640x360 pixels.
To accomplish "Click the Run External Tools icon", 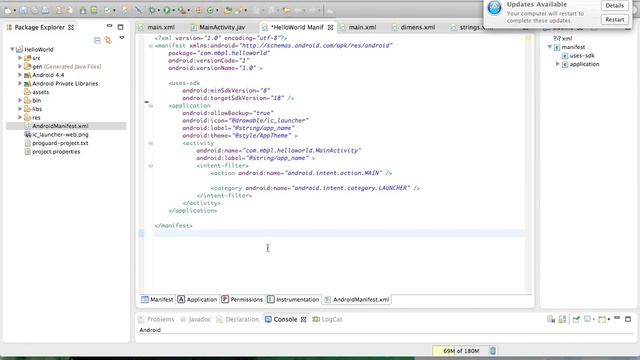I will coord(182,10).
